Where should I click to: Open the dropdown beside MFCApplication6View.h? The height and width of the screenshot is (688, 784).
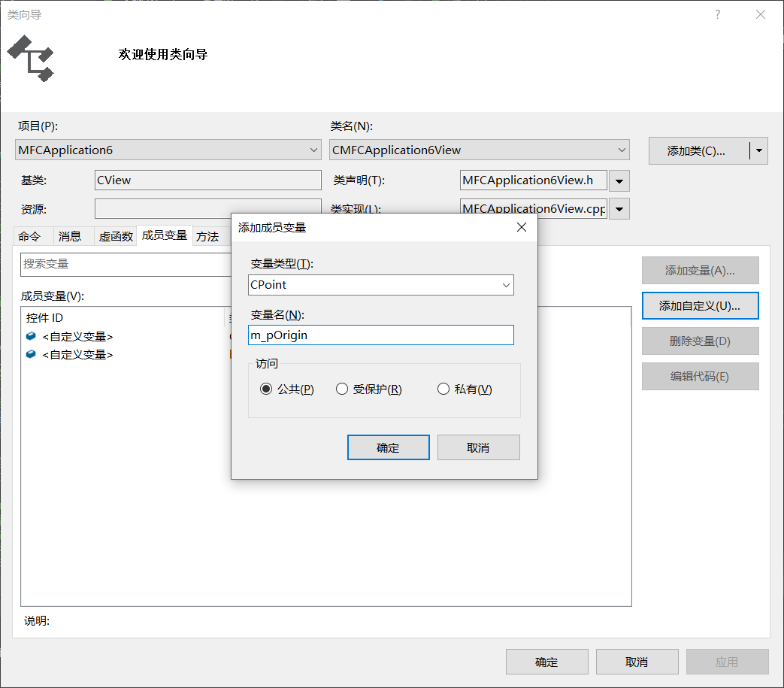(618, 180)
